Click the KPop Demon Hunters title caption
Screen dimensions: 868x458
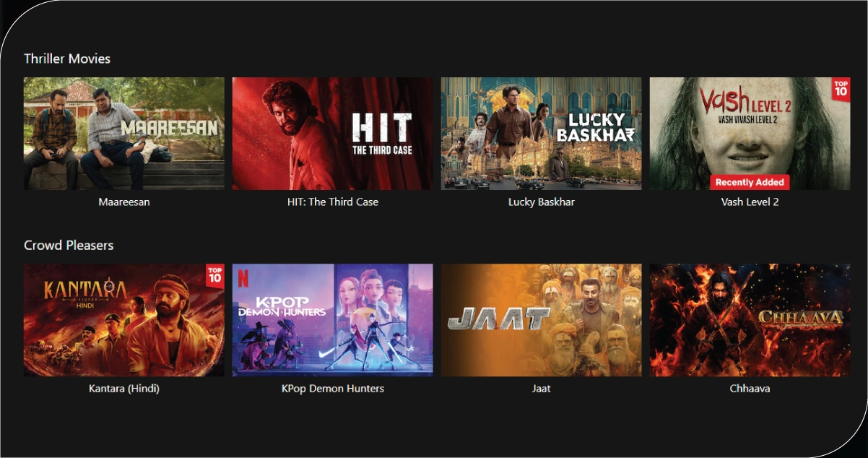[x=332, y=389]
